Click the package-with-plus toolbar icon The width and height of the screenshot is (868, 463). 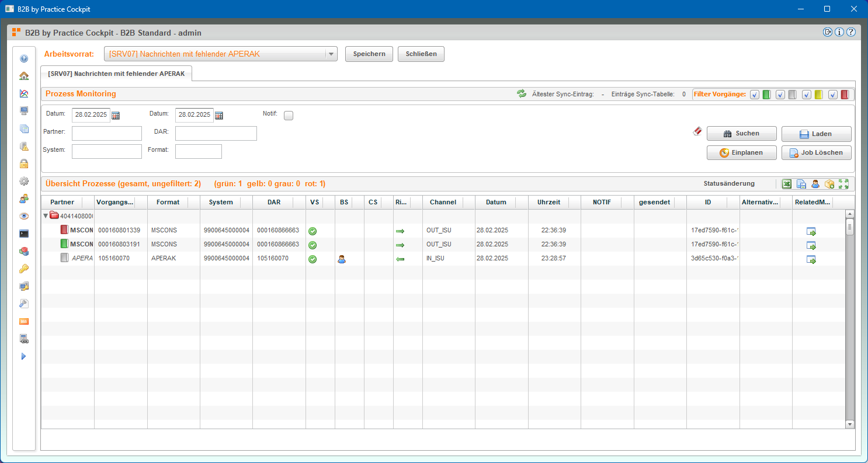829,184
